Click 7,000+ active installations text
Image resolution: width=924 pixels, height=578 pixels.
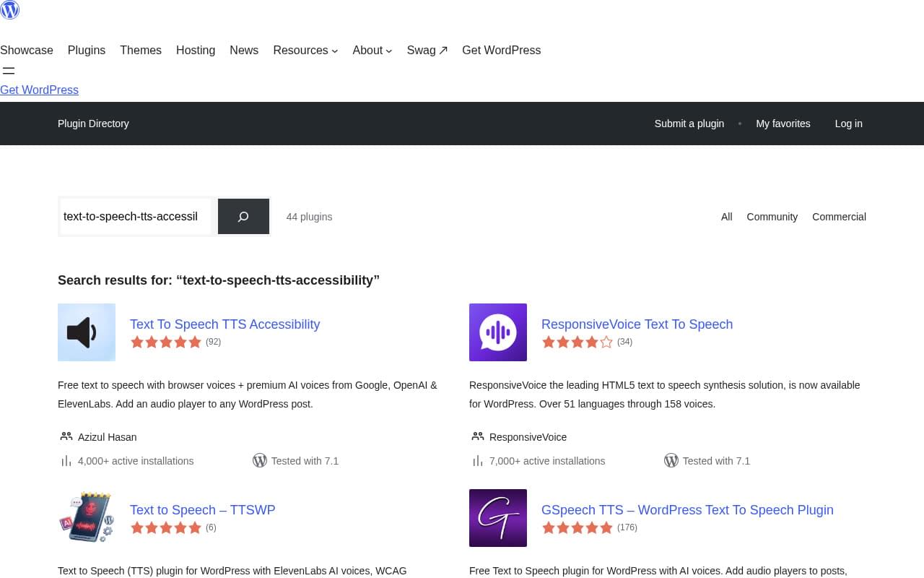point(547,461)
